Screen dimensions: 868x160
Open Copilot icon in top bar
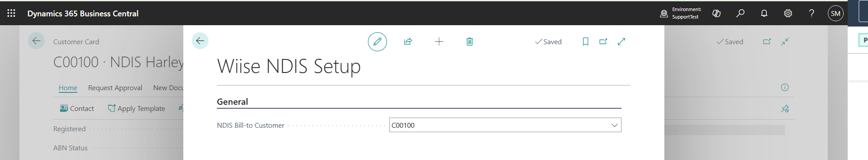[x=716, y=13]
